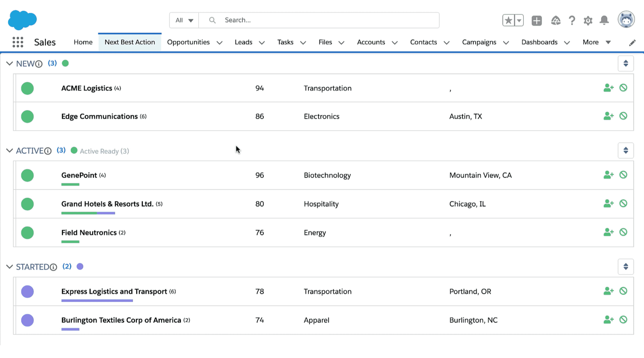The height and width of the screenshot is (358, 644).
Task: Open the All search scope dropdown
Action: coord(184,20)
